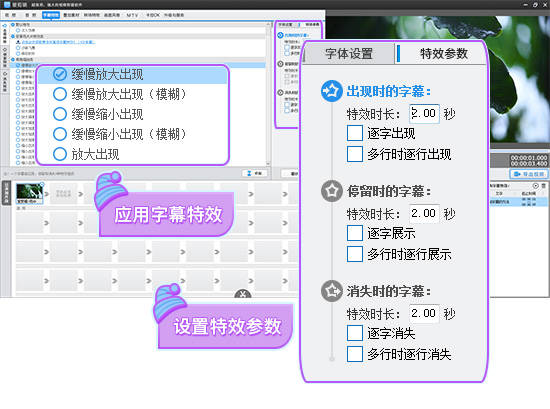
Task: Delete subtitle using the trash can icon
Action: pyautogui.click(x=543, y=186)
